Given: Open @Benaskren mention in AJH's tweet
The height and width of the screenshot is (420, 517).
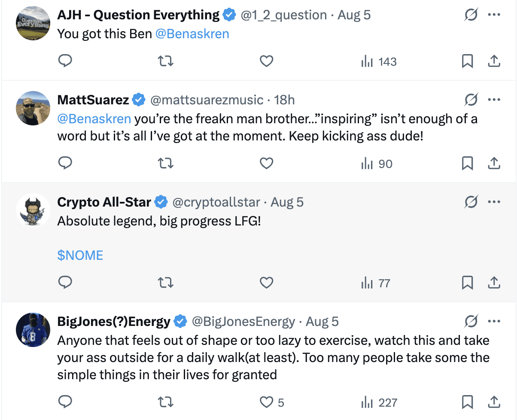Looking at the screenshot, I should tap(192, 33).
